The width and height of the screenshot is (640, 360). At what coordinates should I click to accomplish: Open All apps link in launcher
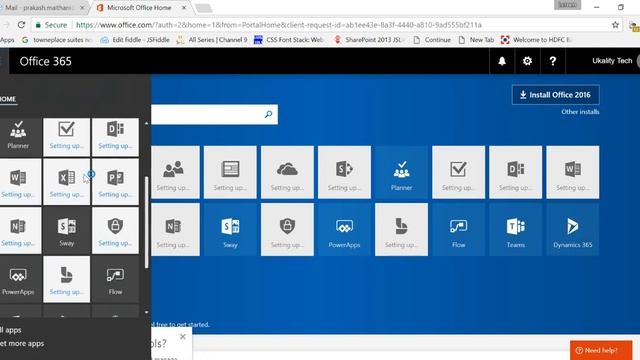(11, 330)
